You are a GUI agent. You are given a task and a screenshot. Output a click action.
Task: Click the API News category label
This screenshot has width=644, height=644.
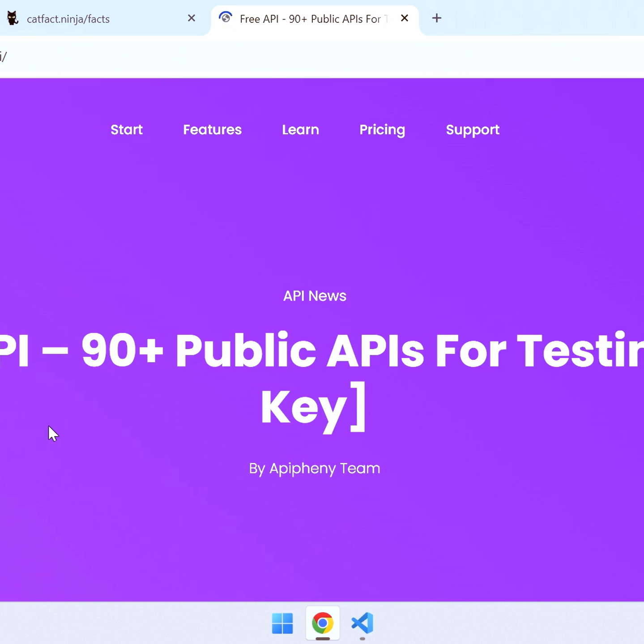pos(315,296)
